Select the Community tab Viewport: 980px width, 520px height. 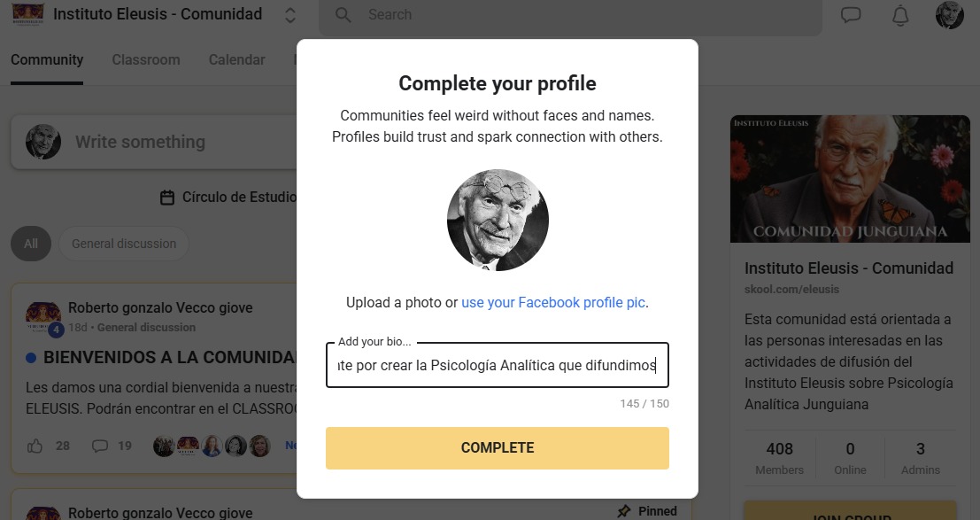tap(47, 60)
